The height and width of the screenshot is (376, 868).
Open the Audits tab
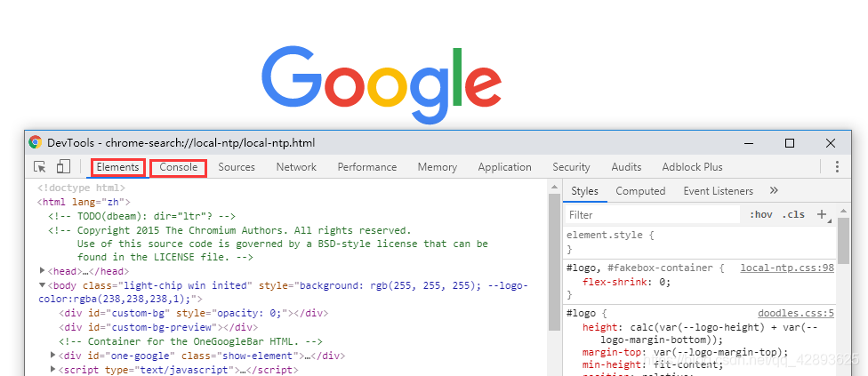tap(626, 167)
